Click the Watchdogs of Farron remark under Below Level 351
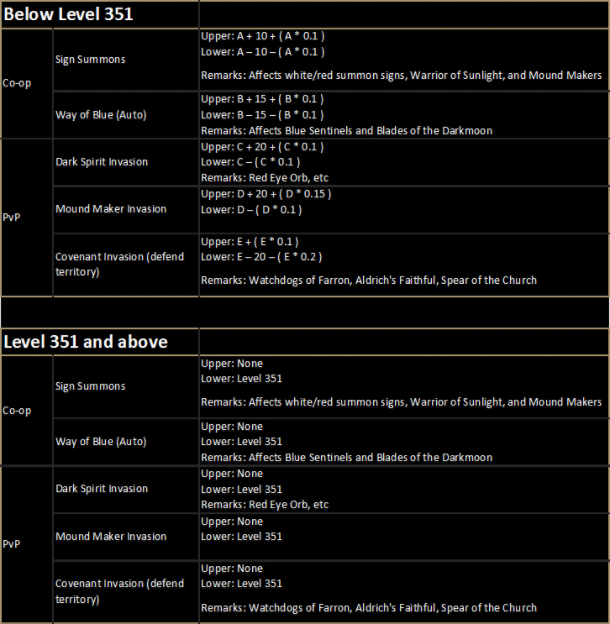The image size is (610, 624). pos(369,281)
